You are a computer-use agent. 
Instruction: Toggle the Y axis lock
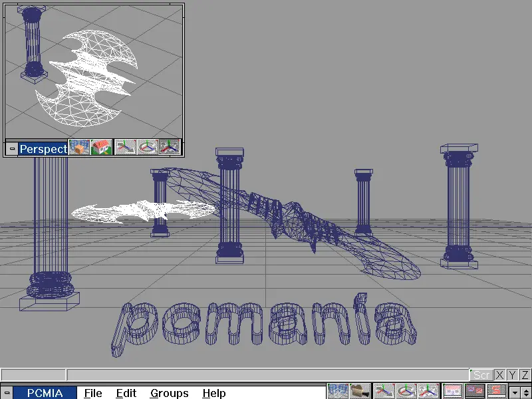point(512,375)
